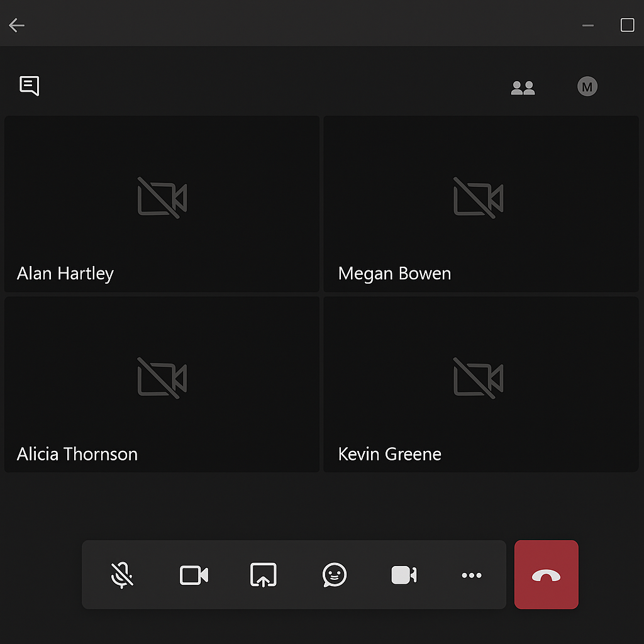Go back using the left arrow
This screenshot has height=644, width=644.
coord(16,25)
